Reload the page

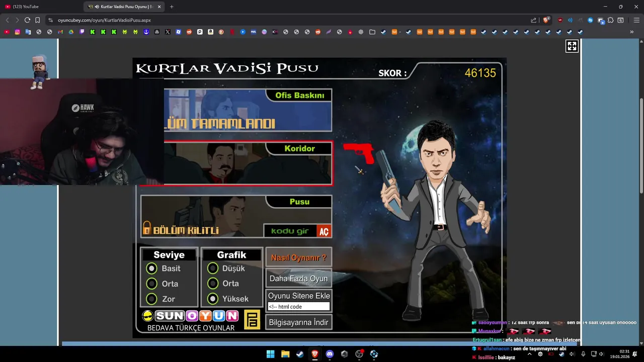click(27, 20)
